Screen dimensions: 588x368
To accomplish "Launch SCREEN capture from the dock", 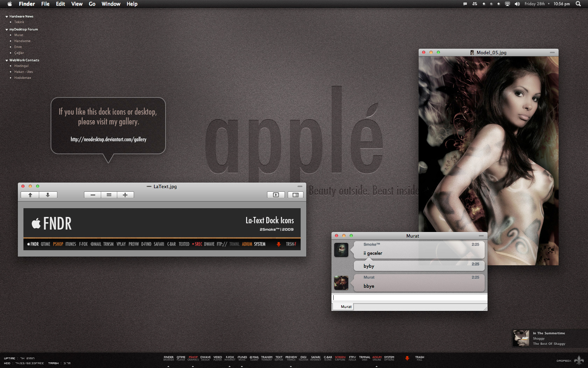I will coord(340,358).
